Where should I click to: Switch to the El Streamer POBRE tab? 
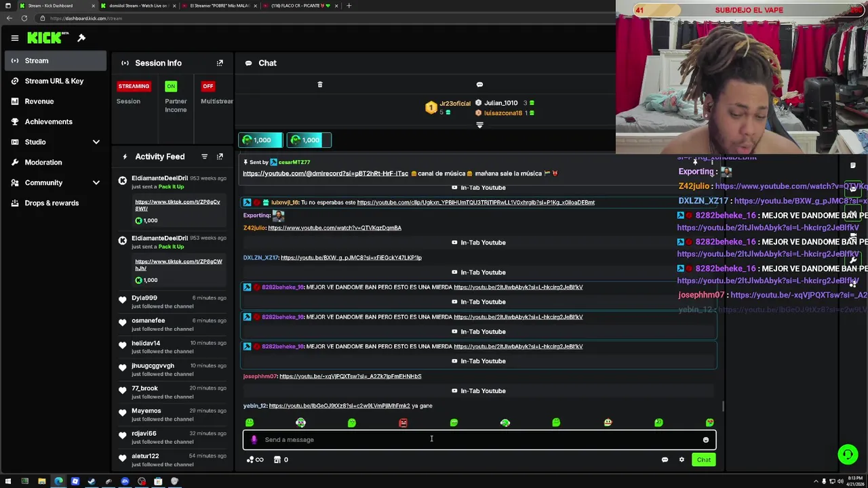point(218,5)
